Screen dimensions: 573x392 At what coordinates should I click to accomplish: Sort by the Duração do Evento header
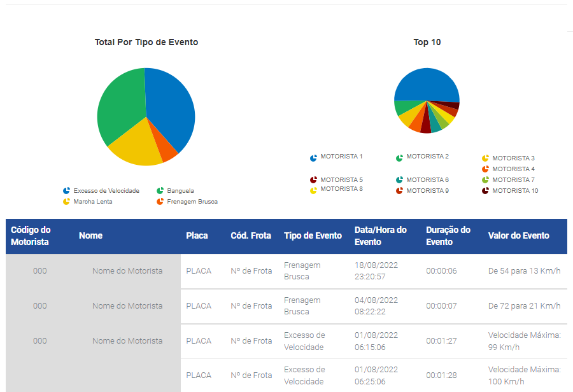(x=448, y=236)
